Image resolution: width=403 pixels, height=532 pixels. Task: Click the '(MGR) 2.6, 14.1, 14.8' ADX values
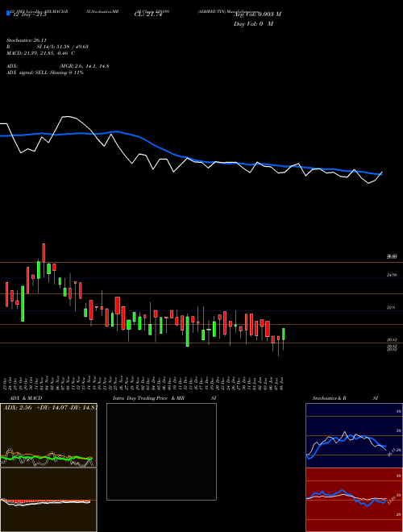tap(84, 66)
